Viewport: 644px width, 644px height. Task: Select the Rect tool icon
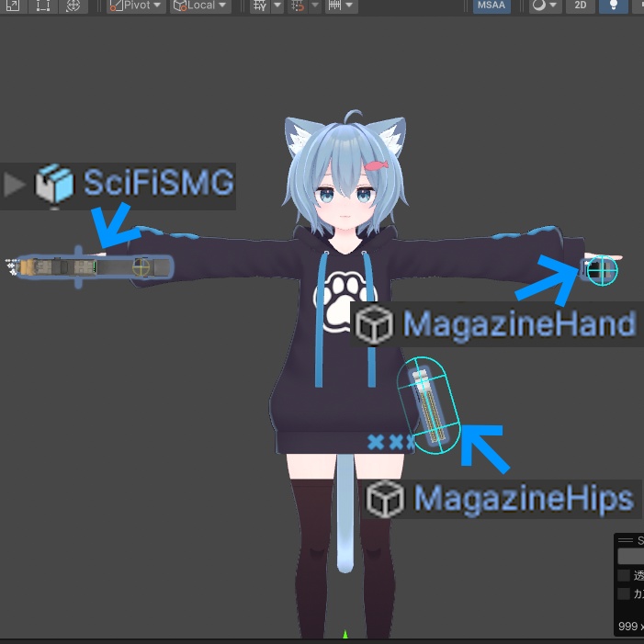pos(43,6)
